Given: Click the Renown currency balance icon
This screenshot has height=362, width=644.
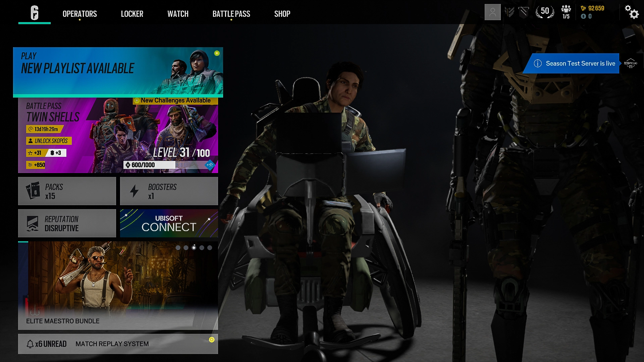Looking at the screenshot, I should (x=583, y=8).
